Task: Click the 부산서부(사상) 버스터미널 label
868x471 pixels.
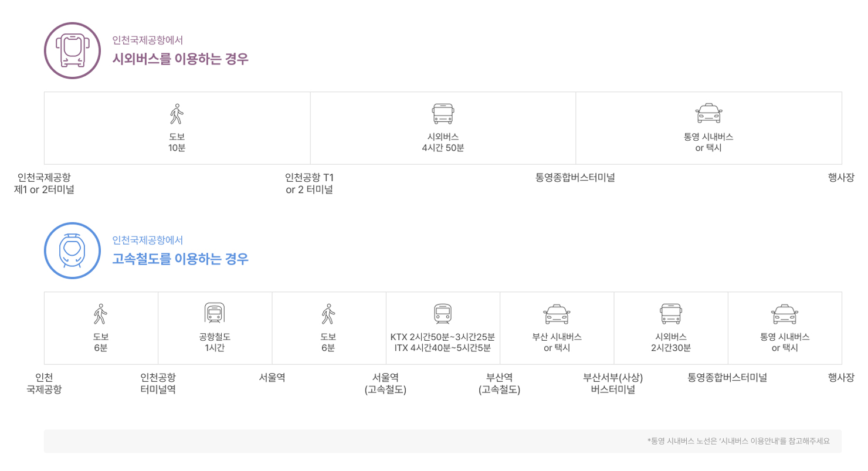Action: pyautogui.click(x=613, y=383)
